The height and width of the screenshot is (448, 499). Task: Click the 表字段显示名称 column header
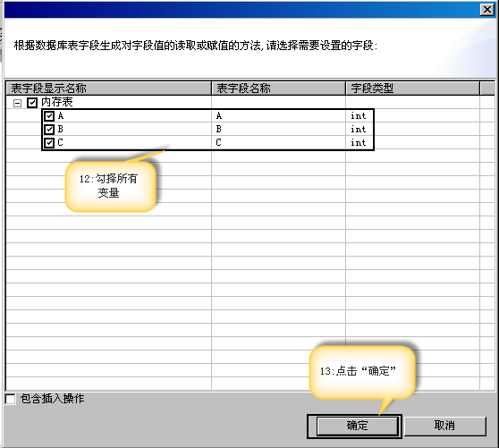(108, 89)
